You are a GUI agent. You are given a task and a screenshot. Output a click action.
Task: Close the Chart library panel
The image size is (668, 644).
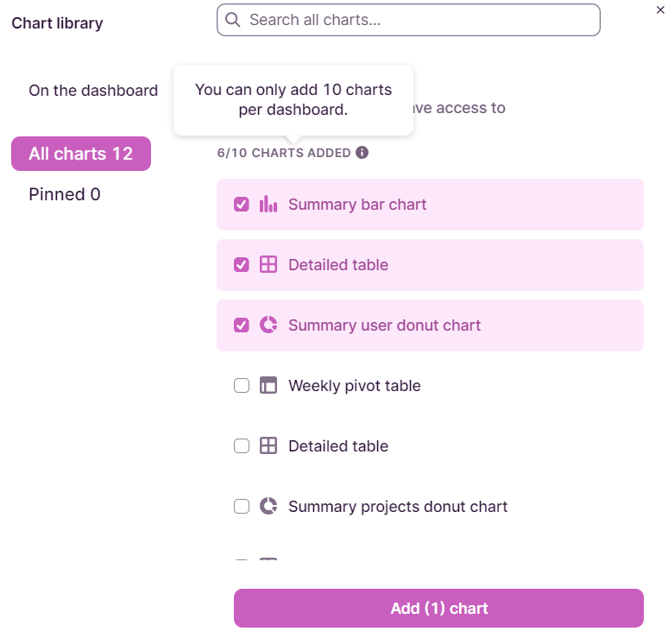point(660,9)
